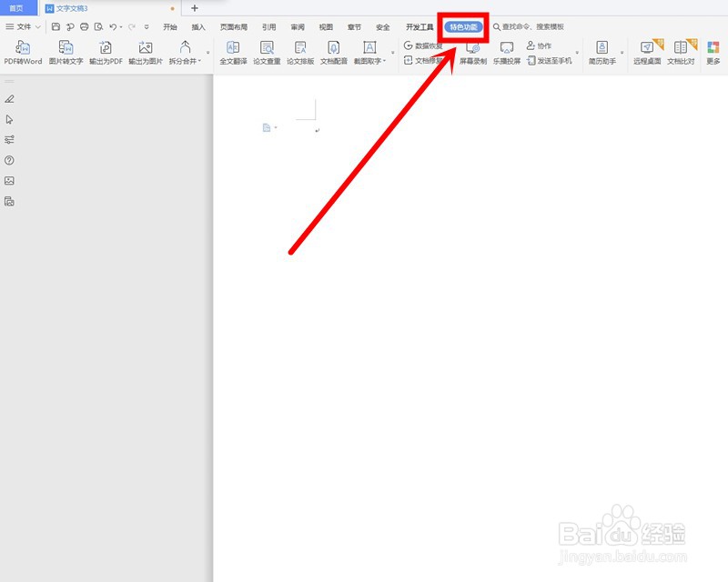728x582 pixels.
Task: Select 输出为PDF export icon
Action: pyautogui.click(x=106, y=52)
